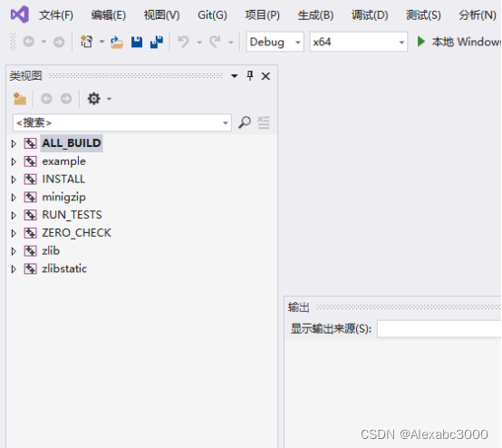Open the Debug configuration dropdown
Screen dimensions: 502x448
coord(275,42)
